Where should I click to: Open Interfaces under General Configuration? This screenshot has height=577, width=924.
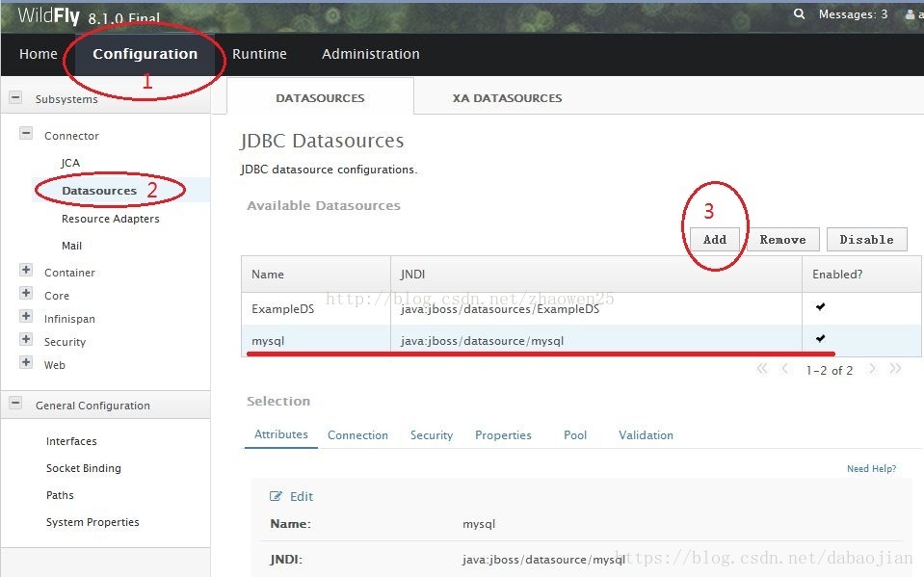click(71, 441)
